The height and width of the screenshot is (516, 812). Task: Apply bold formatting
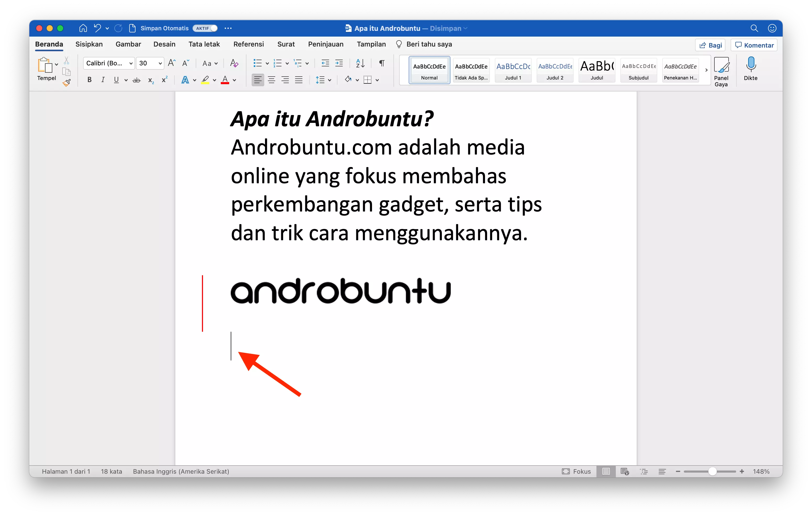pyautogui.click(x=89, y=79)
